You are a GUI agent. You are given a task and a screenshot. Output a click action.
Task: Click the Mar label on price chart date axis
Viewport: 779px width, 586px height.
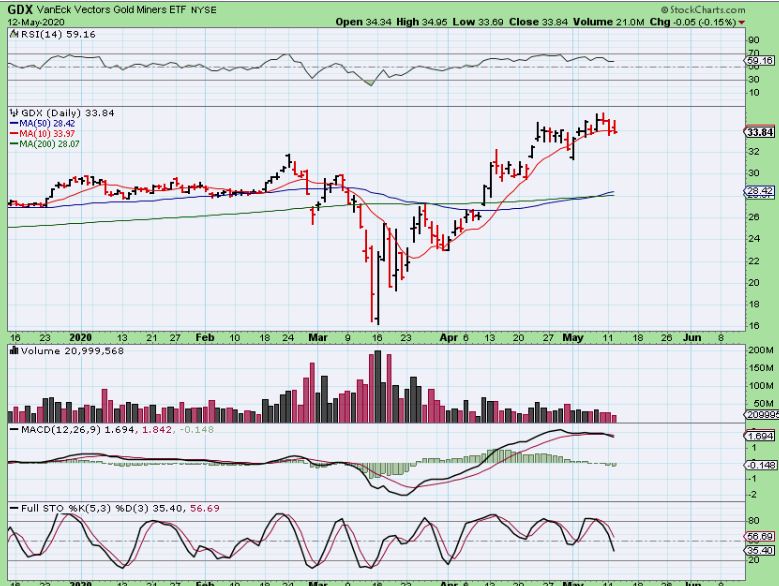pyautogui.click(x=318, y=337)
